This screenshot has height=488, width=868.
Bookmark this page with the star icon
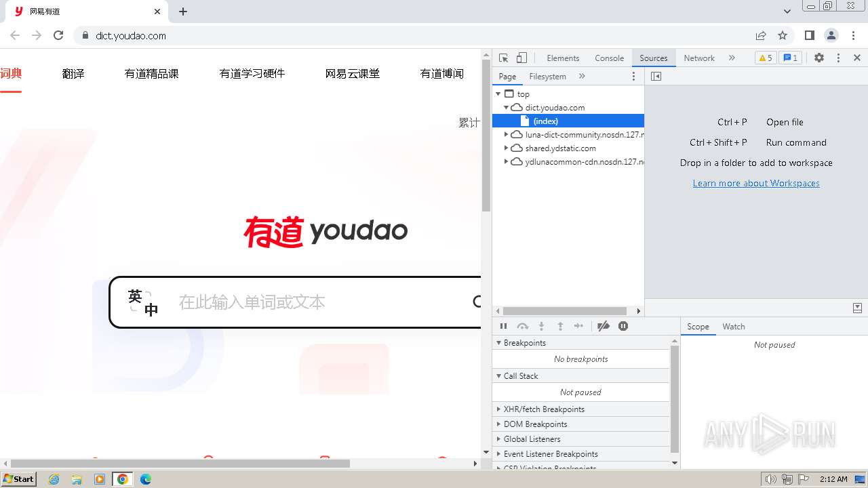[783, 35]
